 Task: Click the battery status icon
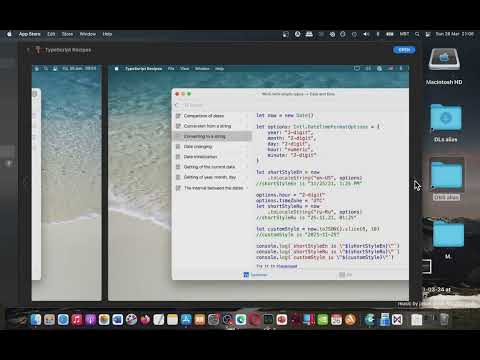coord(389,34)
